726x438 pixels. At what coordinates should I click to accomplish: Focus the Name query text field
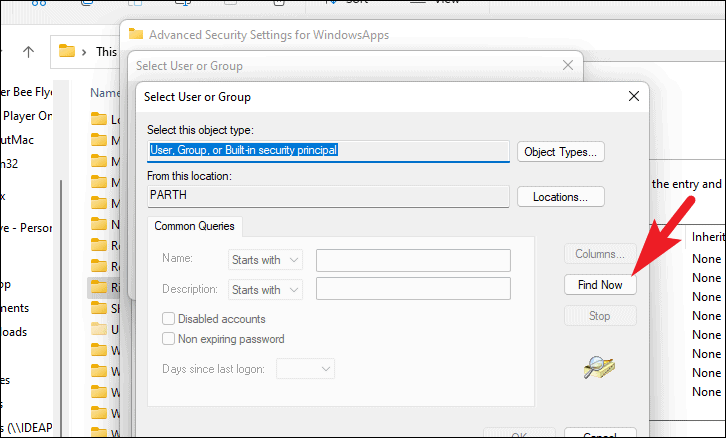[413, 260]
